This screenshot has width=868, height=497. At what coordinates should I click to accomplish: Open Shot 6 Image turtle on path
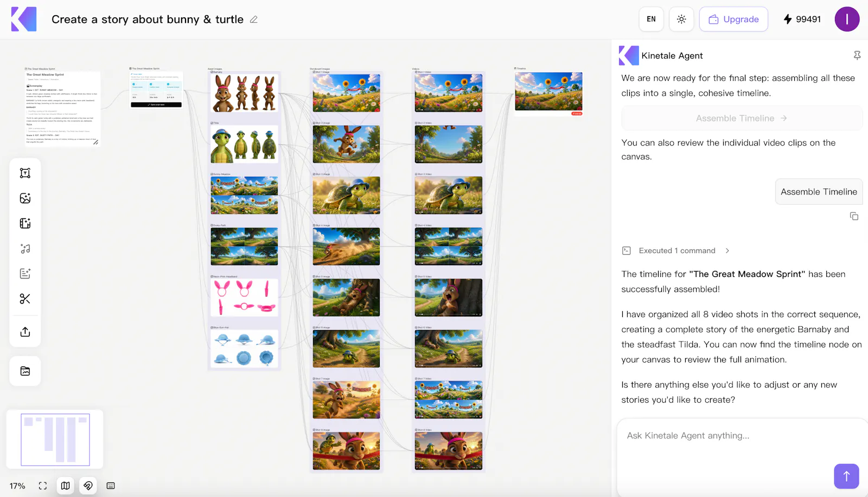point(346,348)
